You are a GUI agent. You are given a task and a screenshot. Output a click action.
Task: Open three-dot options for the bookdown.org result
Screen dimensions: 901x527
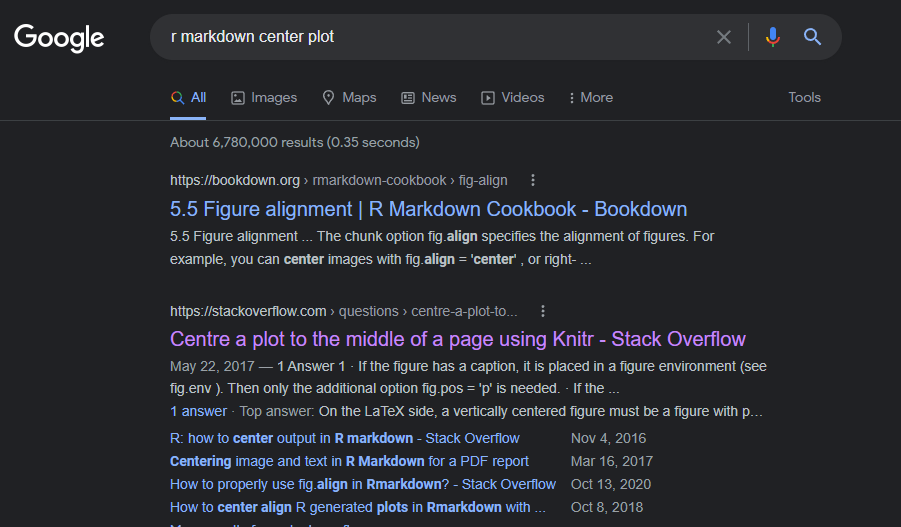click(533, 180)
